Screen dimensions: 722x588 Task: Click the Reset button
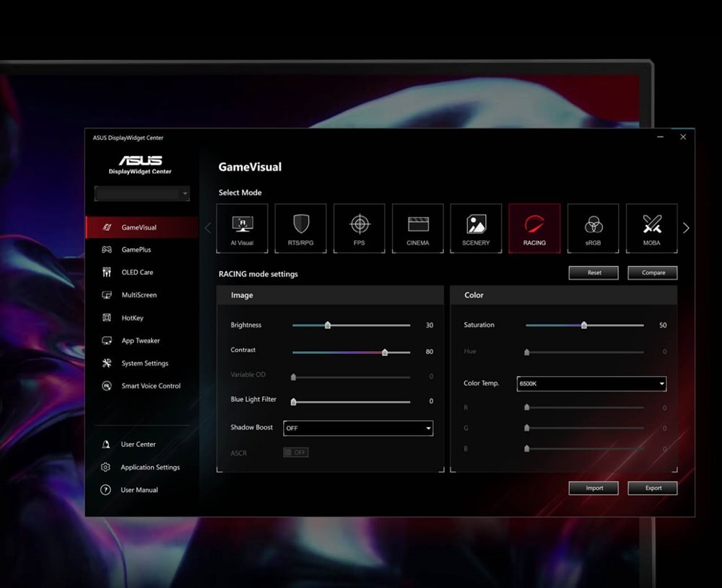tap(594, 273)
